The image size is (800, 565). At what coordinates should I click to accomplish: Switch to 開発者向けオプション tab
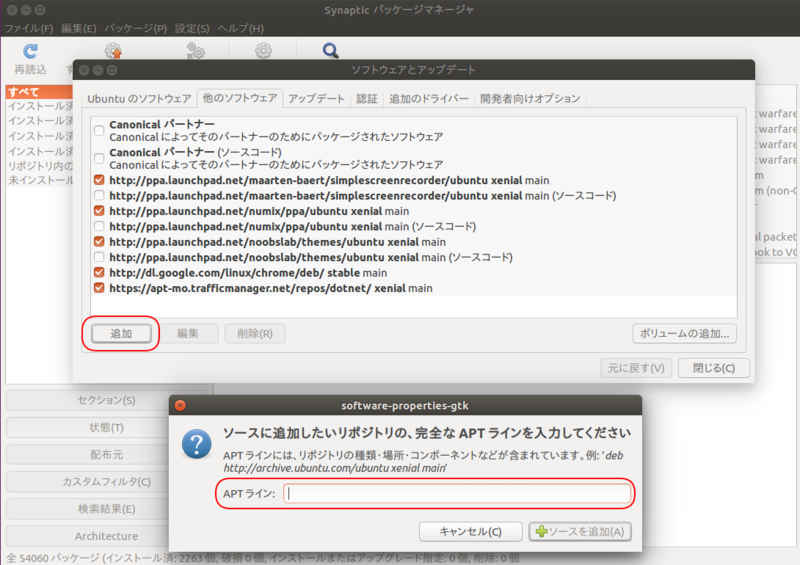530,99
